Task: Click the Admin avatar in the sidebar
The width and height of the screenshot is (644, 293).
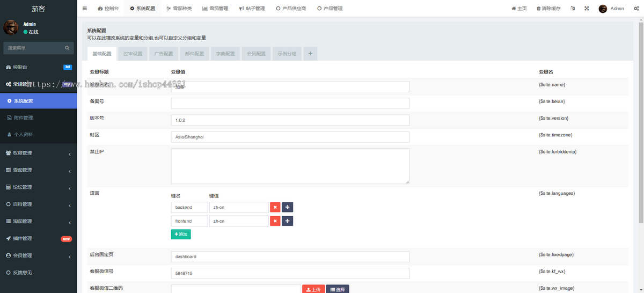Action: pyautogui.click(x=11, y=28)
